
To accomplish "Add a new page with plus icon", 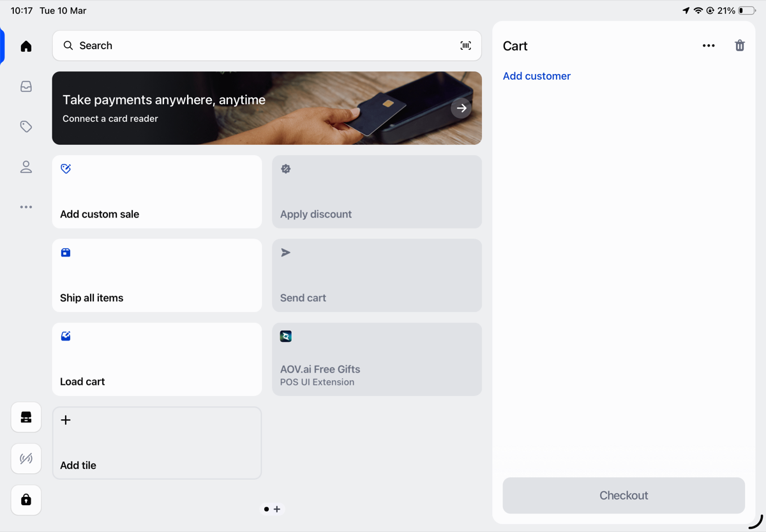I will pos(277,509).
